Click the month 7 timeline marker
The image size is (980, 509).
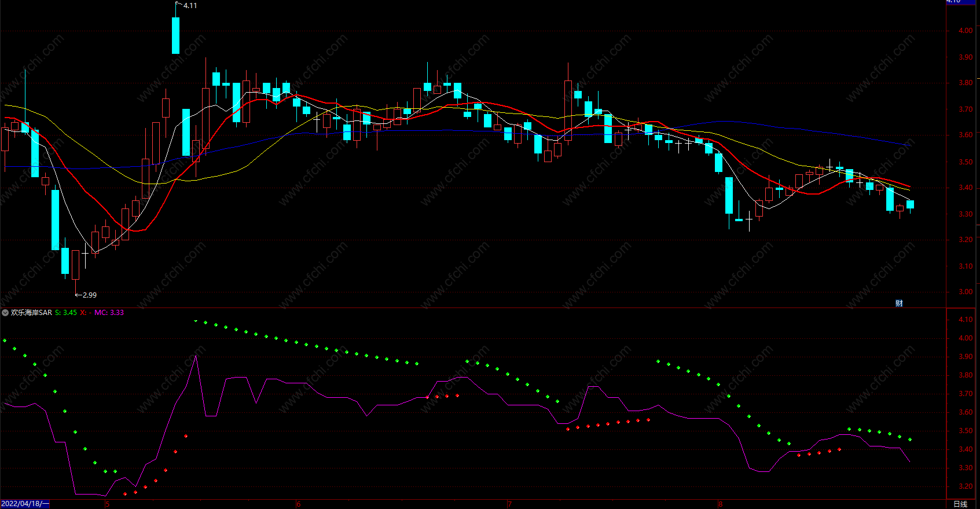(509, 504)
